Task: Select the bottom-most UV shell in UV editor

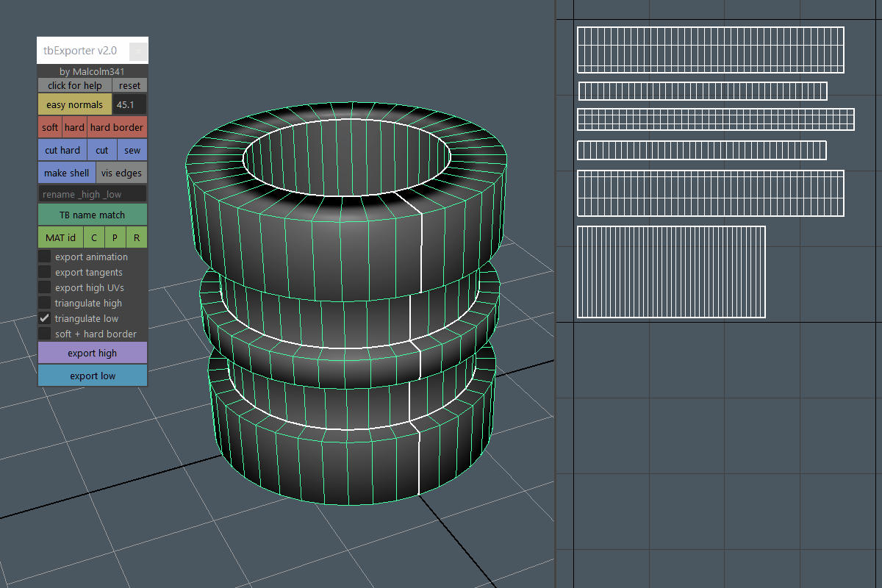Action: point(671,272)
